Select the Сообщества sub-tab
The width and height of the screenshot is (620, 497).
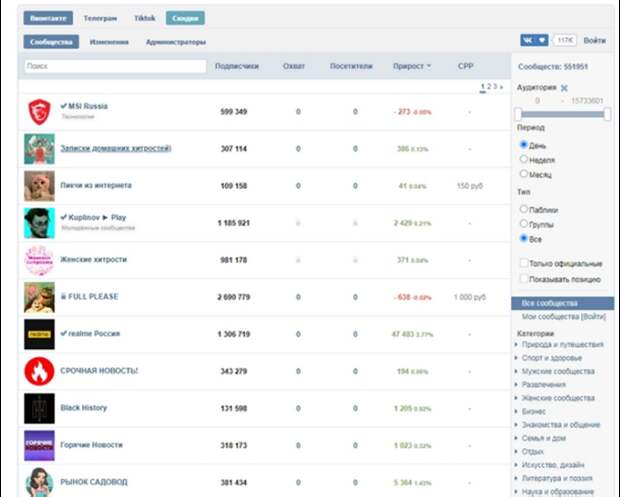pos(51,42)
